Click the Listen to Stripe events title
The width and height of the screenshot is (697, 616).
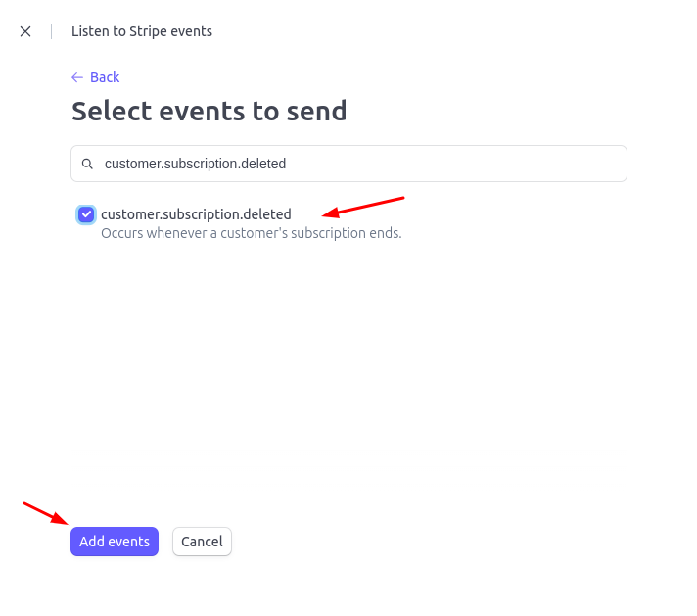point(142,31)
